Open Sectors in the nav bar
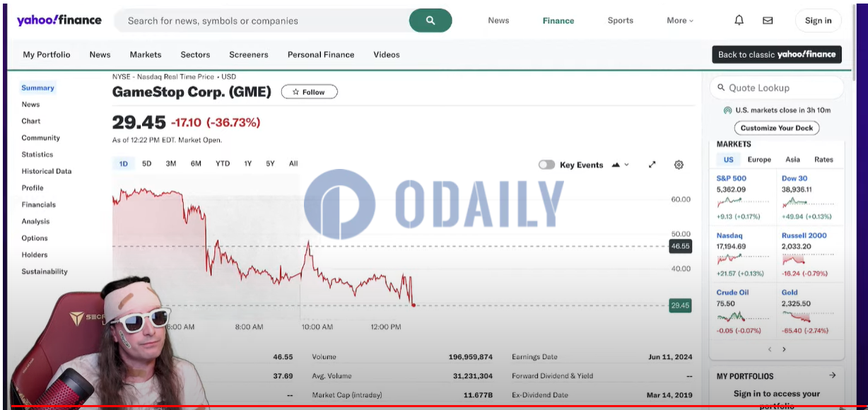 click(195, 54)
